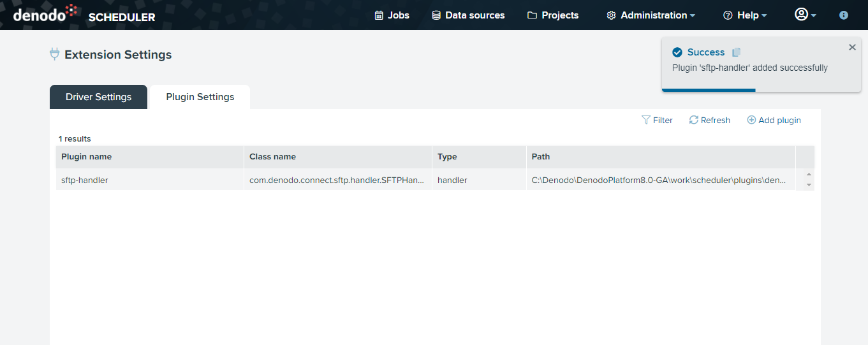This screenshot has width=868, height=345.
Task: Open the user account dropdown
Action: pyautogui.click(x=805, y=15)
